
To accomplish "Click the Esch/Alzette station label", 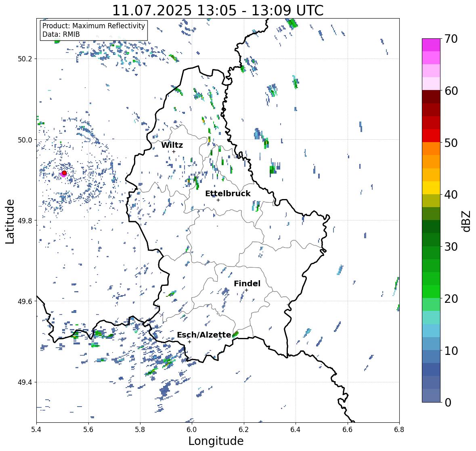I will pyautogui.click(x=204, y=335).
